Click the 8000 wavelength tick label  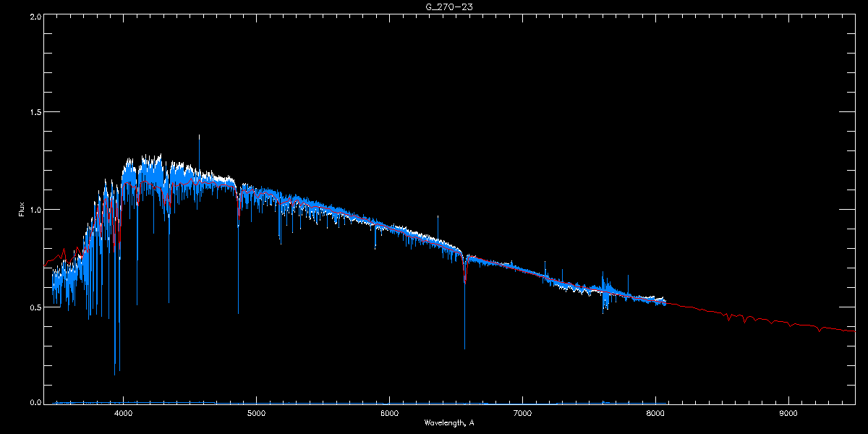pyautogui.click(x=655, y=414)
